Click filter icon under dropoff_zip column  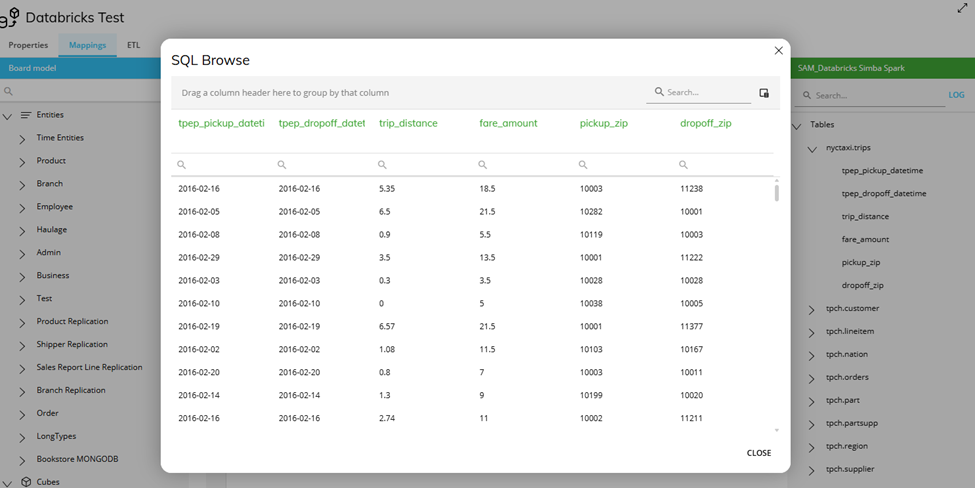click(x=683, y=165)
